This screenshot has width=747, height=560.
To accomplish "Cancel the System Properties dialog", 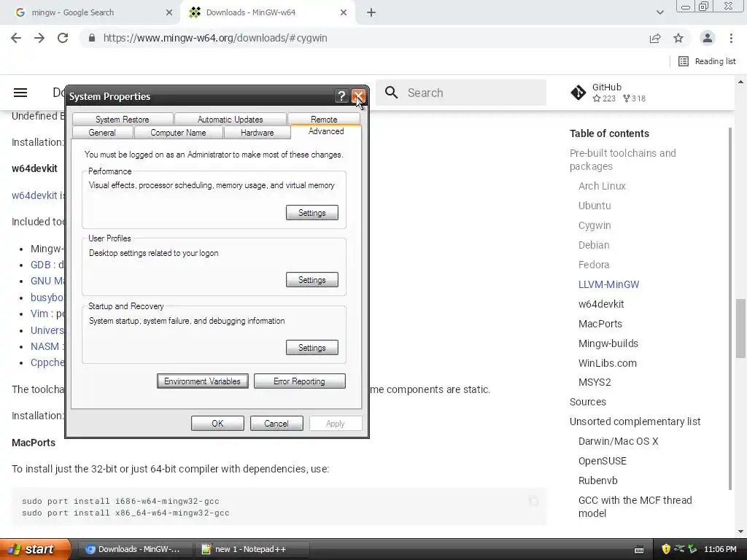I will (276, 424).
